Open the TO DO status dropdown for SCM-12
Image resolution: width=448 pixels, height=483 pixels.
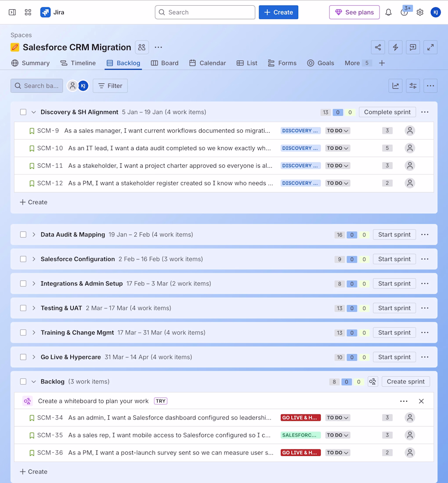click(x=338, y=183)
